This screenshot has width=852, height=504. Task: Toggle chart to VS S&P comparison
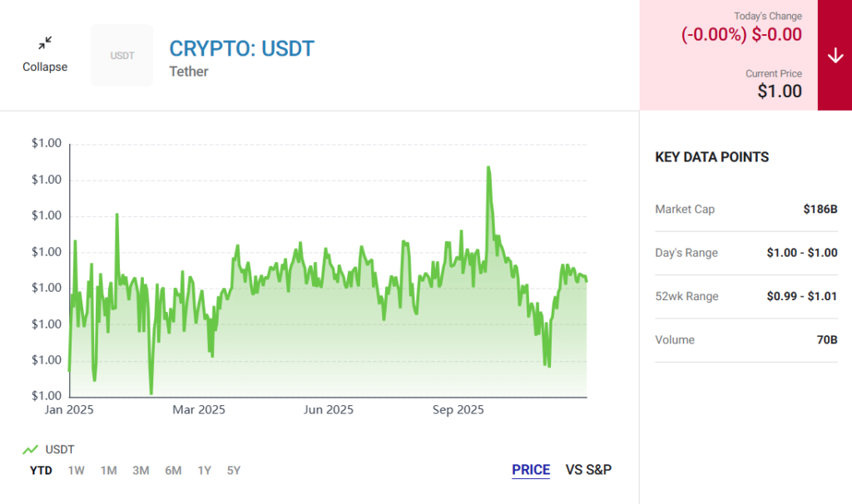click(x=588, y=470)
